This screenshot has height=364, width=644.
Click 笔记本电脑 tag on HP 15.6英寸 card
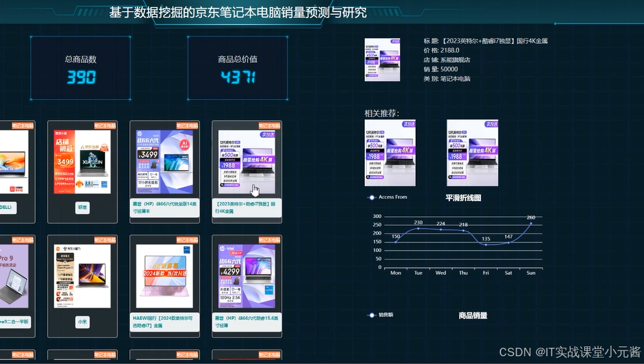269,240
